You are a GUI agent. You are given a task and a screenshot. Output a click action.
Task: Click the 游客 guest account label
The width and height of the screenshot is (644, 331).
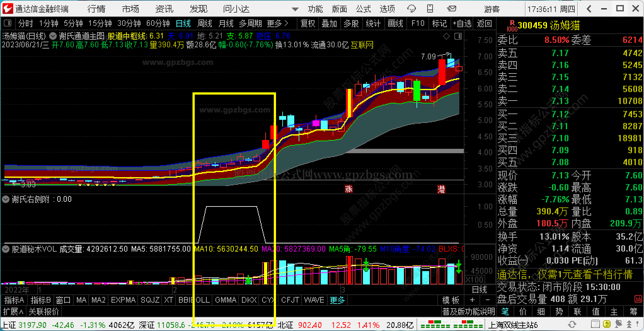point(492,9)
